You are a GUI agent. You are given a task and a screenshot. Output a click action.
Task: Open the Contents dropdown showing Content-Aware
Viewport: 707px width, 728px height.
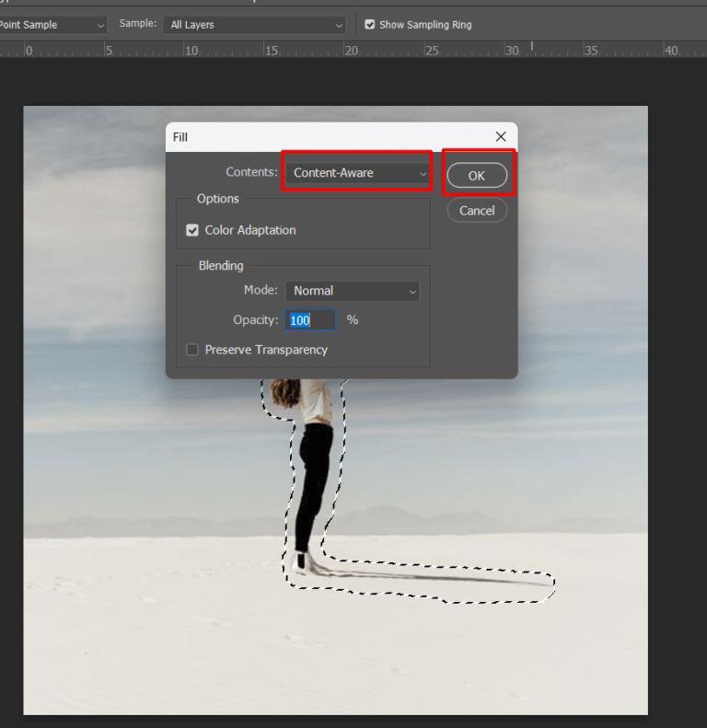pyautogui.click(x=357, y=173)
